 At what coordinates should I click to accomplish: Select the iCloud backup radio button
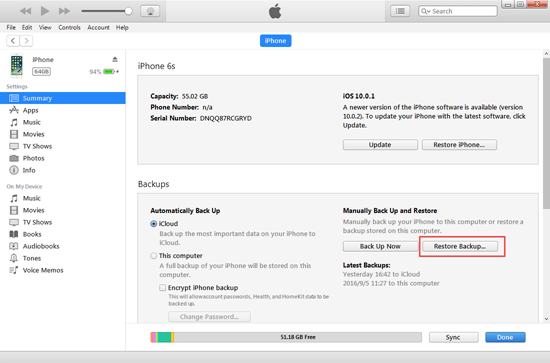pyautogui.click(x=154, y=224)
